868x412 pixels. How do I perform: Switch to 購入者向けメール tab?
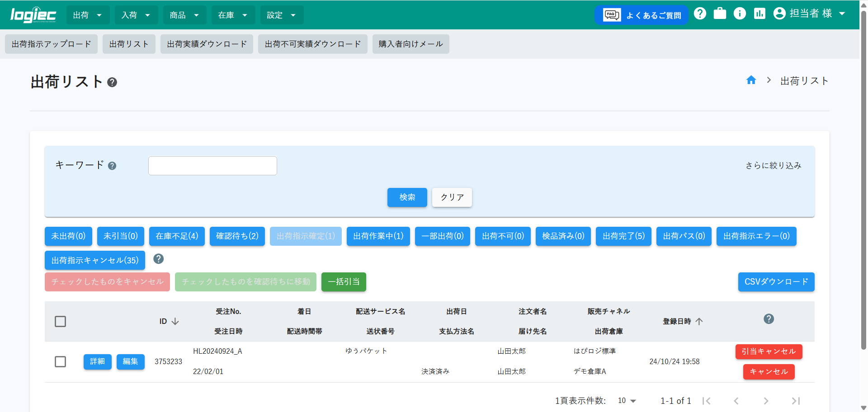410,44
